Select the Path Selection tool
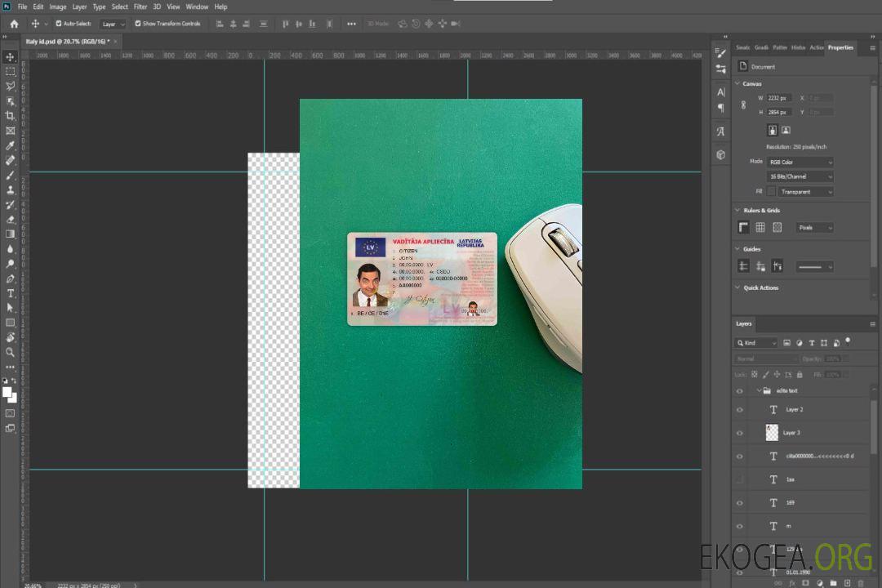The height and width of the screenshot is (588, 882). (10, 308)
